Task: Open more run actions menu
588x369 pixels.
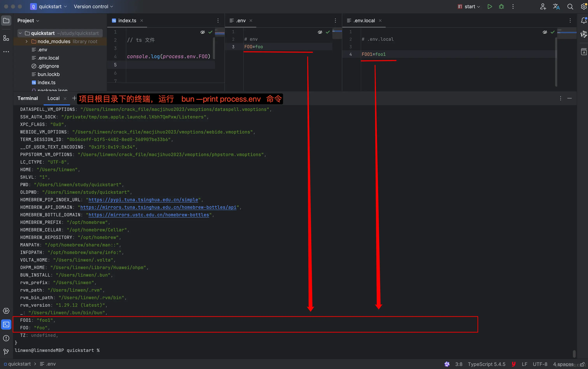Action: point(513,7)
